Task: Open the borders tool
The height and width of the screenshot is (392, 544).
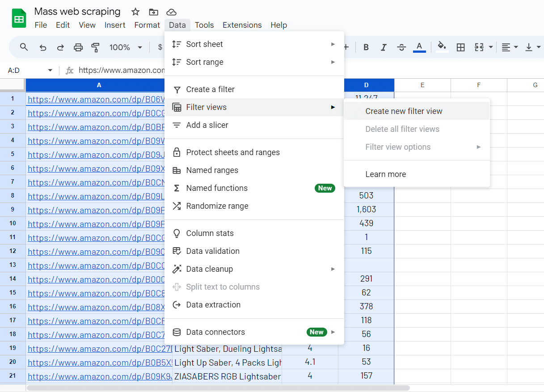Action: pos(460,47)
